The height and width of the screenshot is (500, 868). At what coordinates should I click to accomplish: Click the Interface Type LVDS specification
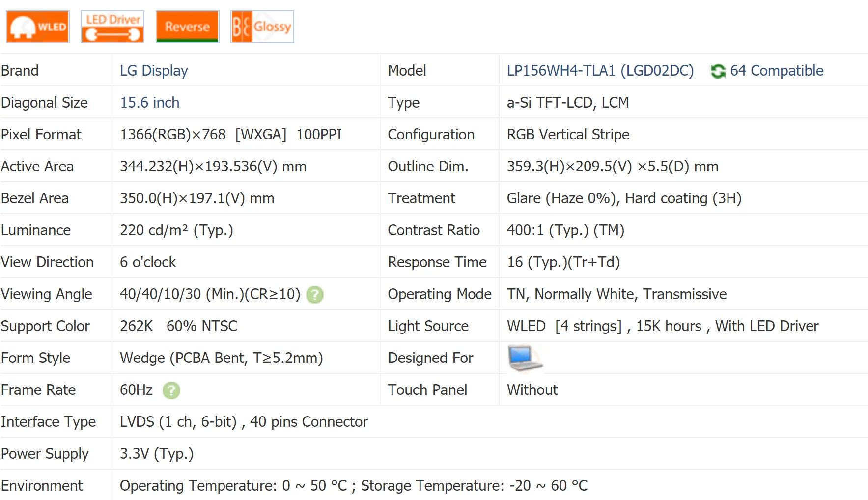243,421
